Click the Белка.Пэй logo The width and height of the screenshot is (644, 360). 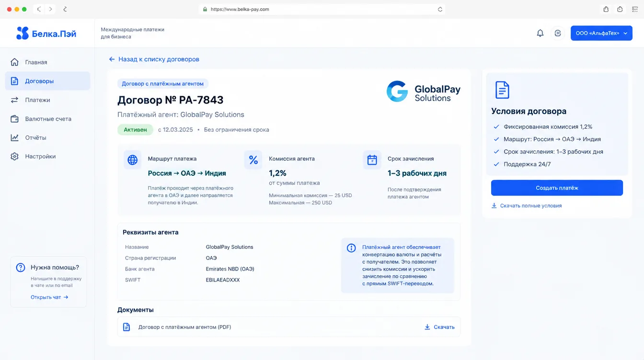pyautogui.click(x=46, y=33)
